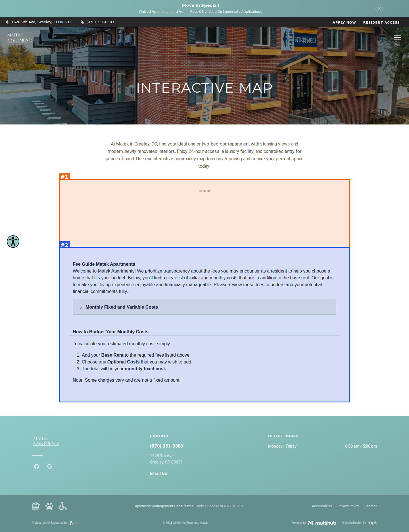Click the pet friendly paw icon

[49, 506]
